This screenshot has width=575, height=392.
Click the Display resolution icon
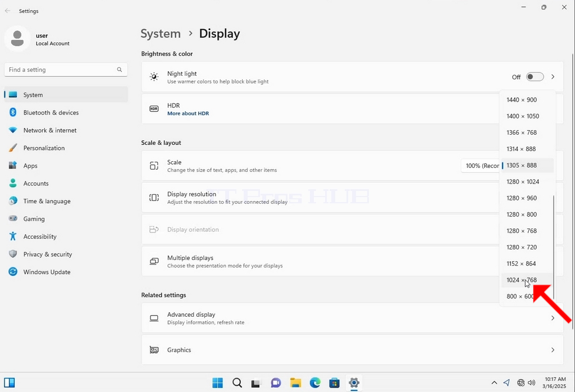154,198
